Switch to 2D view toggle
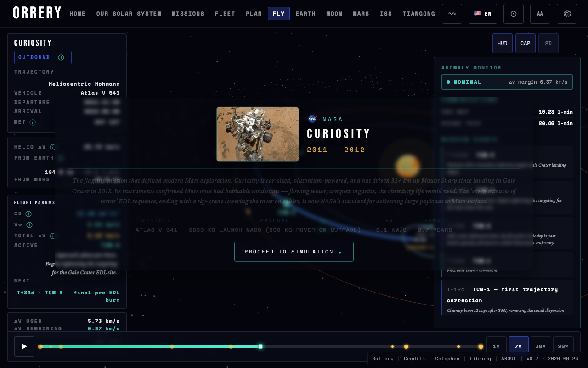 click(x=548, y=43)
